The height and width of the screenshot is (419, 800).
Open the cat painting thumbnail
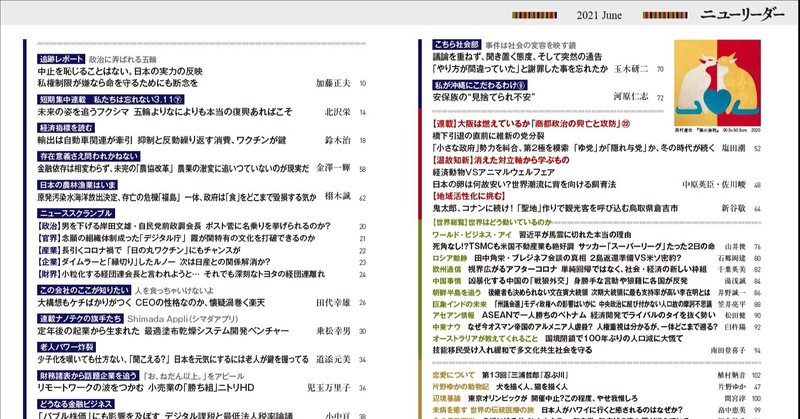(717, 83)
